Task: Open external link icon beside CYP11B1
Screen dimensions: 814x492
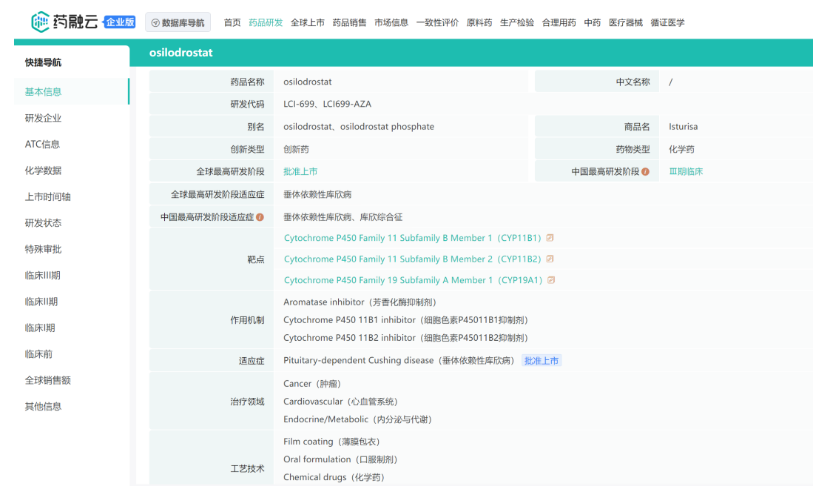Action: coord(550,238)
